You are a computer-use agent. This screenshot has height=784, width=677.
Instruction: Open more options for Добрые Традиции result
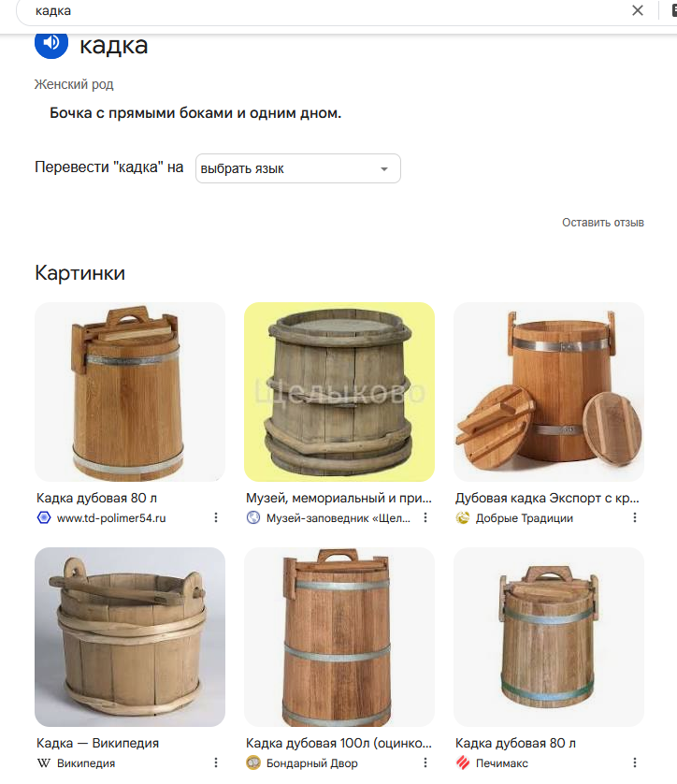click(x=635, y=517)
